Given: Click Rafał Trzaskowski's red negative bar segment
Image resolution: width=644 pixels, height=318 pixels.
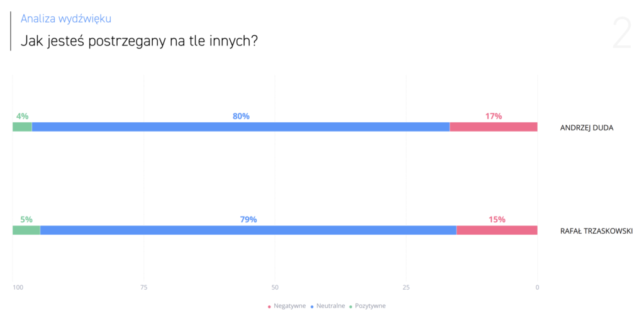Looking at the screenshot, I should [497, 230].
